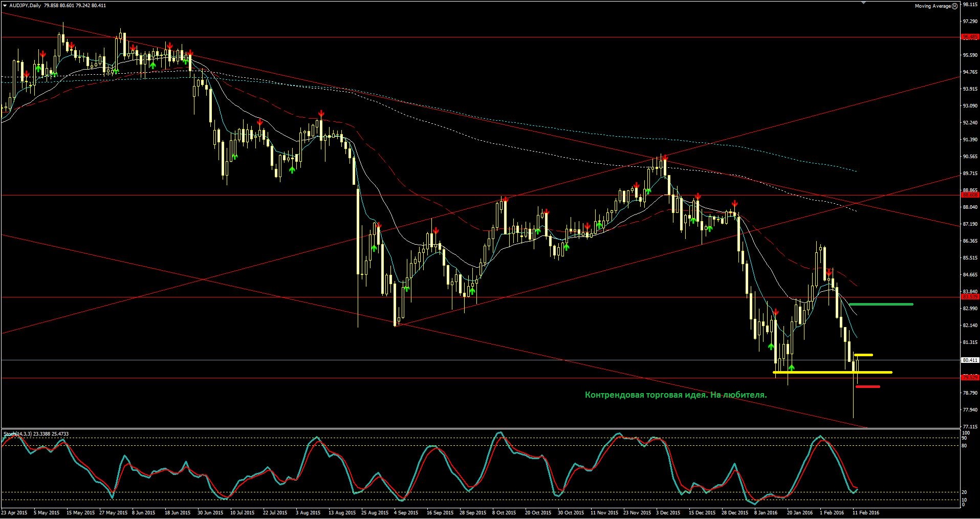The height and width of the screenshot is (519, 980).
Task: Click the 77.115 price scale value
Action: pos(970,427)
